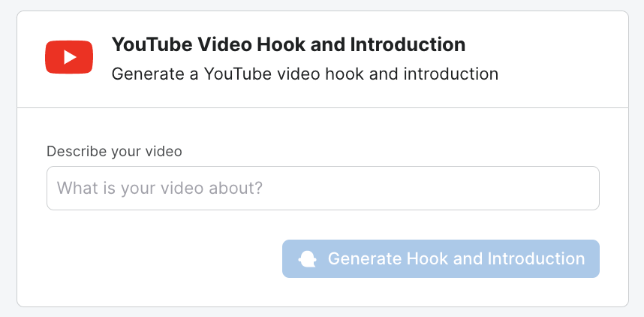The height and width of the screenshot is (317, 644).
Task: Click the Generate Hook and Introduction button
Action: 441,259
